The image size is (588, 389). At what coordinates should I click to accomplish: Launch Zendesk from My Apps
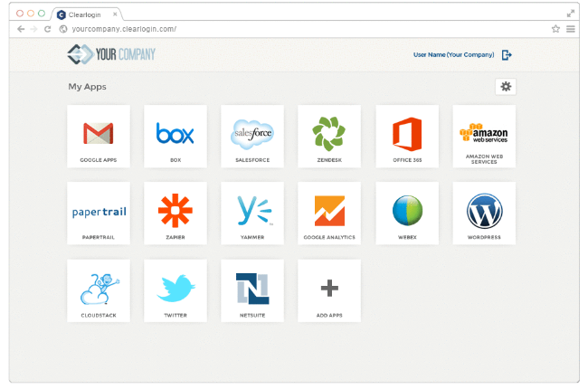point(329,137)
